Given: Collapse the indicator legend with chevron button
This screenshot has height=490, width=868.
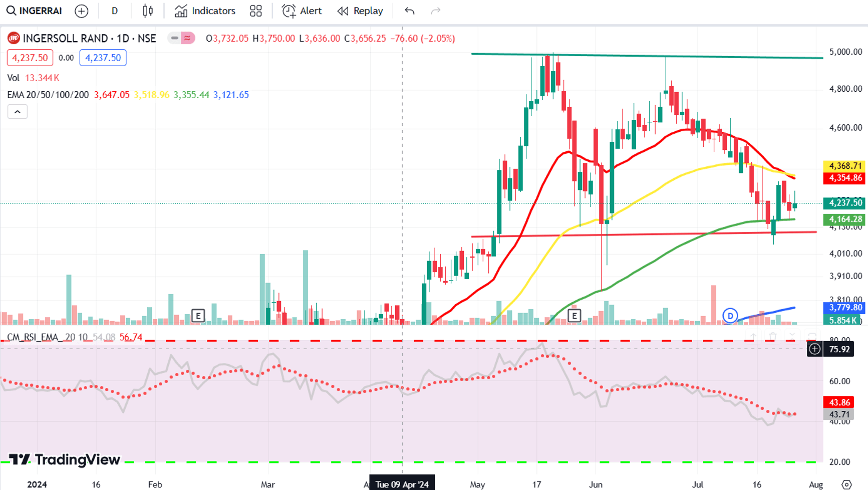Looking at the screenshot, I should (x=17, y=112).
